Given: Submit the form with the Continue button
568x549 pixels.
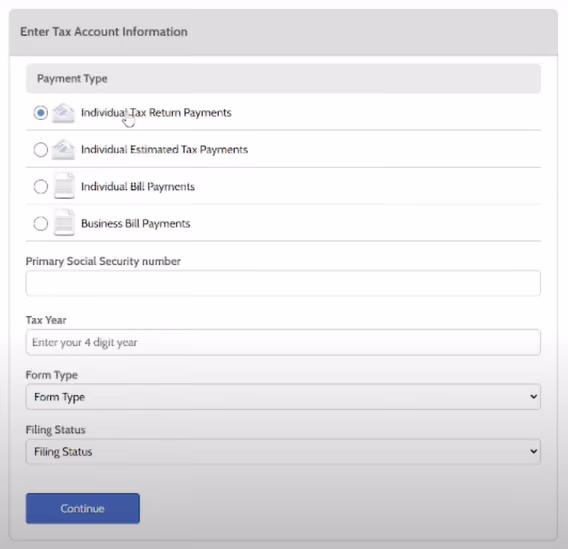Looking at the screenshot, I should tap(83, 508).
